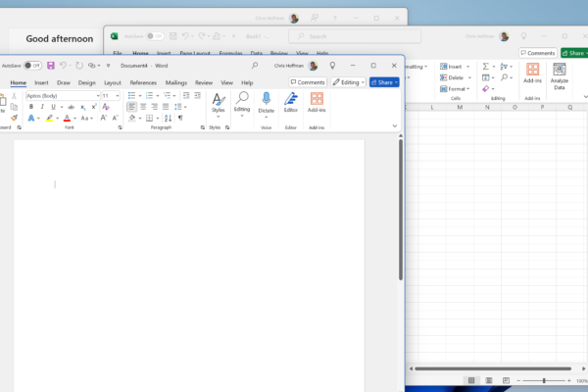Click the Excel zoom slider handle
The width and height of the screenshot is (588, 392).
[544, 381]
